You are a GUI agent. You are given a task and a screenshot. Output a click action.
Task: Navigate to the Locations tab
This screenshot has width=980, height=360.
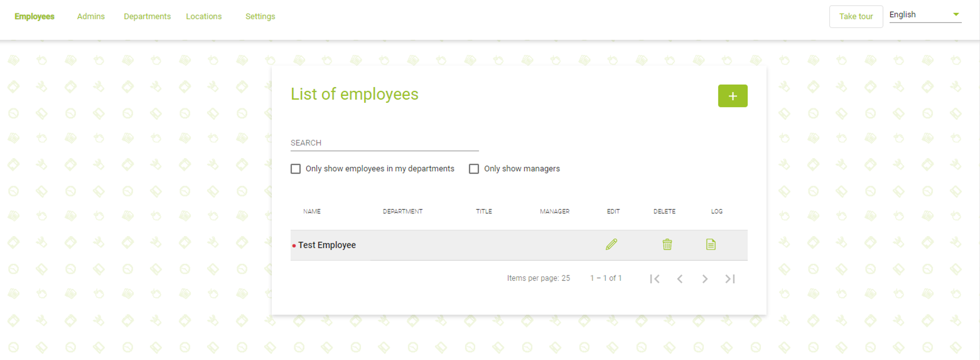point(204,16)
